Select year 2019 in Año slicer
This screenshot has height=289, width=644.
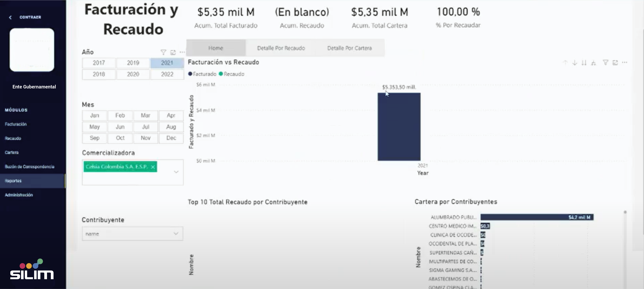click(133, 63)
